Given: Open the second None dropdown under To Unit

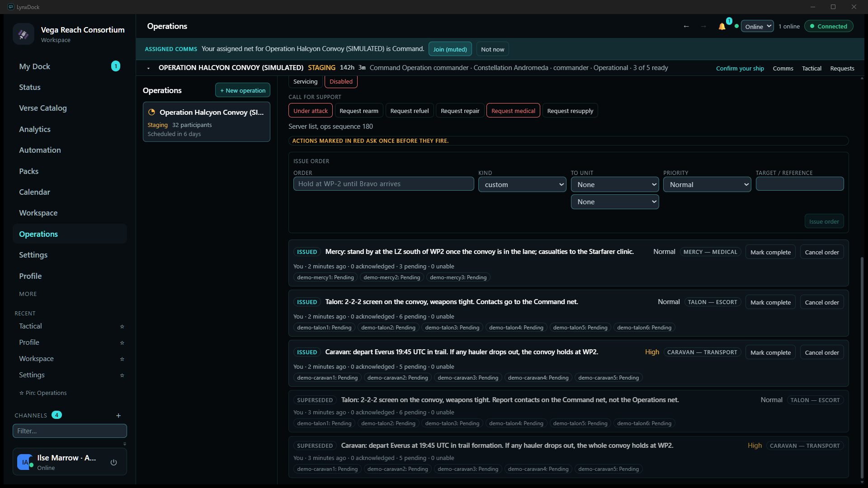Looking at the screenshot, I should tap(615, 202).
